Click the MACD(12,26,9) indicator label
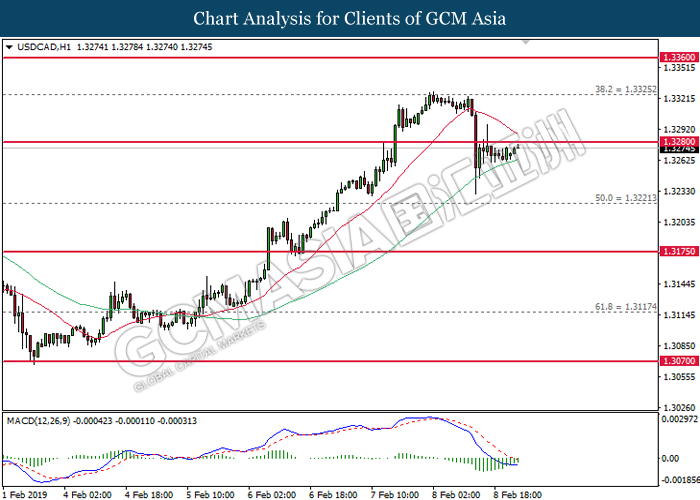Image resolution: width=700 pixels, height=500 pixels. click(38, 421)
